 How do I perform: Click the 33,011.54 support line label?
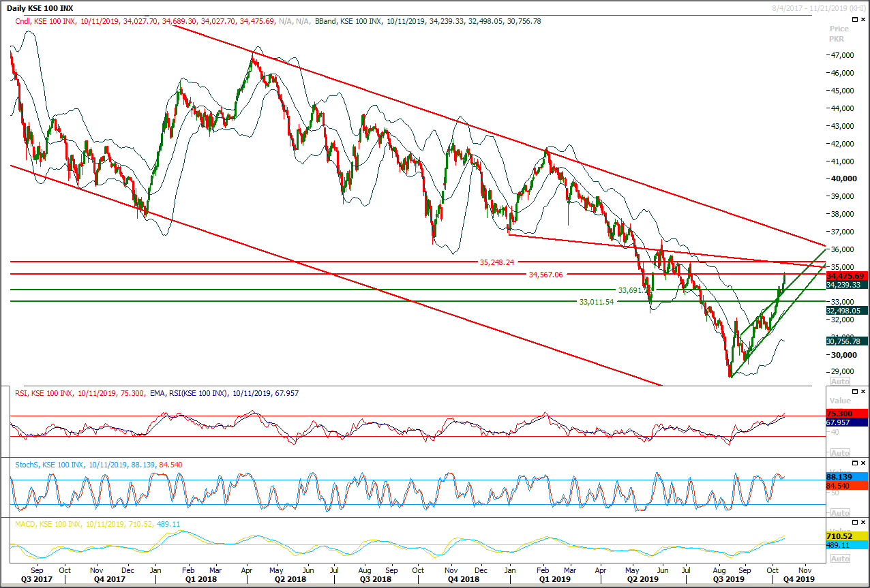click(x=597, y=301)
